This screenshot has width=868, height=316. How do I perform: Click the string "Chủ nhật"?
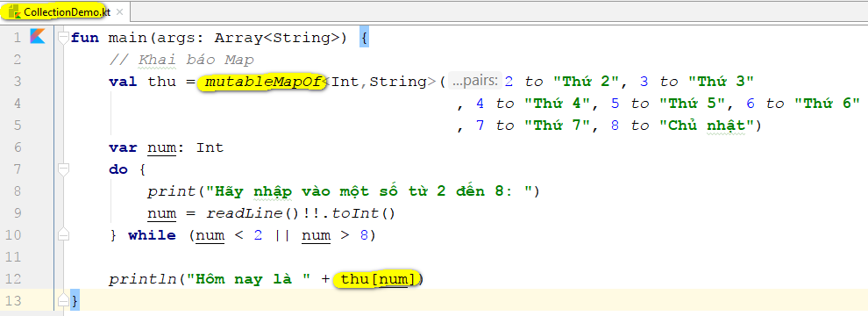click(x=707, y=126)
